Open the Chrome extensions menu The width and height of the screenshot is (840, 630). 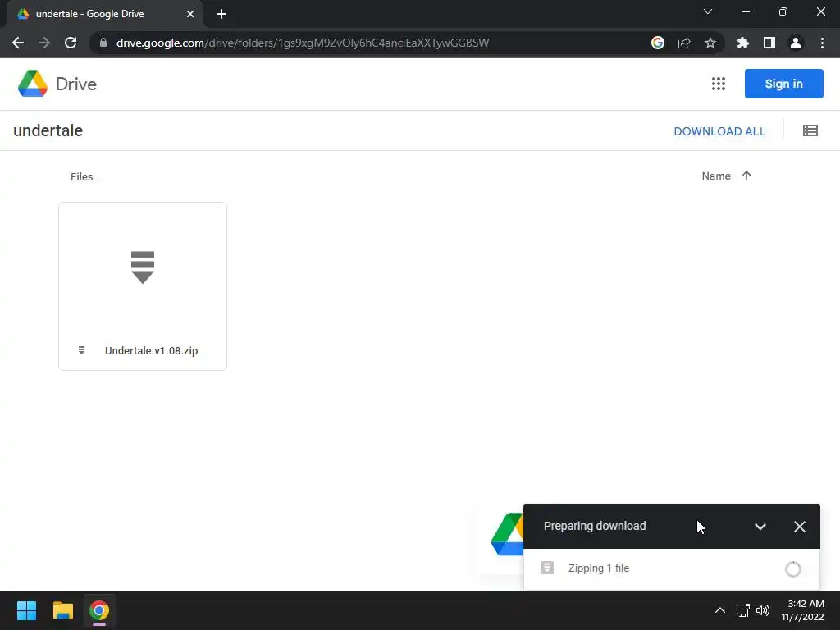742,43
